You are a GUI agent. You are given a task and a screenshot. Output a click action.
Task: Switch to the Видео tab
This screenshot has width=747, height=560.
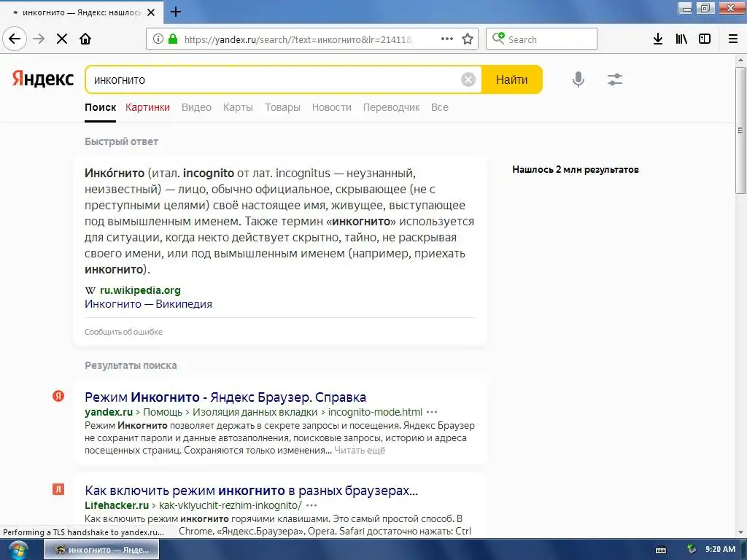[x=196, y=108]
